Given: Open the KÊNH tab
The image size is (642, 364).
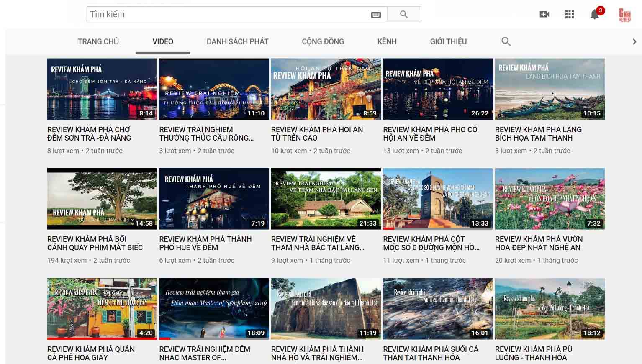Looking at the screenshot, I should [387, 41].
